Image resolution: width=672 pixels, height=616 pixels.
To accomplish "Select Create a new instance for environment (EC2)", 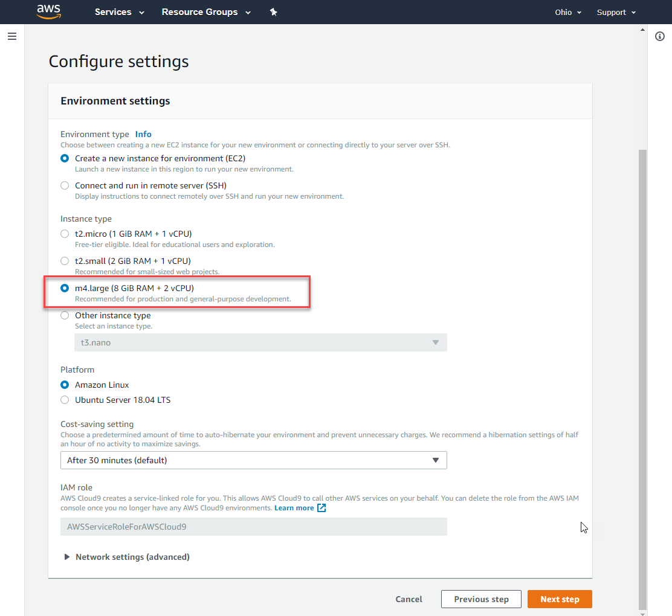I will 65,158.
